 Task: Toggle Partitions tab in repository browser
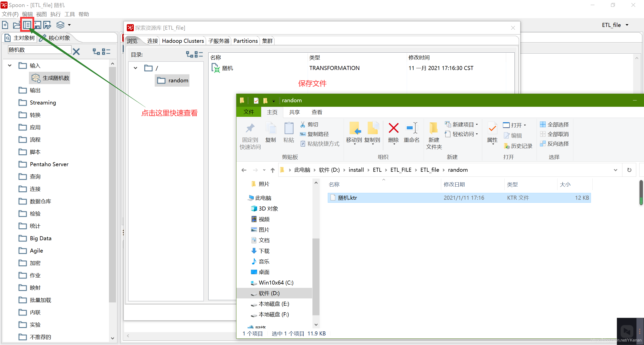246,41
